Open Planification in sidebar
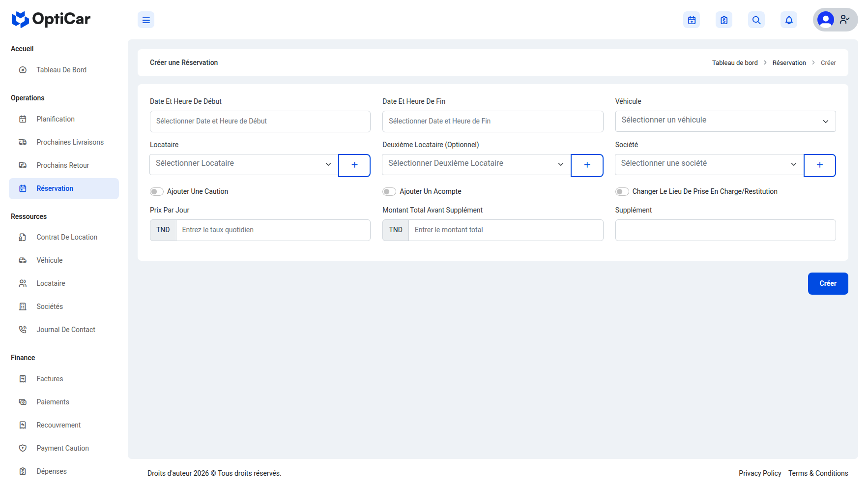Screen dimensions: 868x489 (64, 119)
